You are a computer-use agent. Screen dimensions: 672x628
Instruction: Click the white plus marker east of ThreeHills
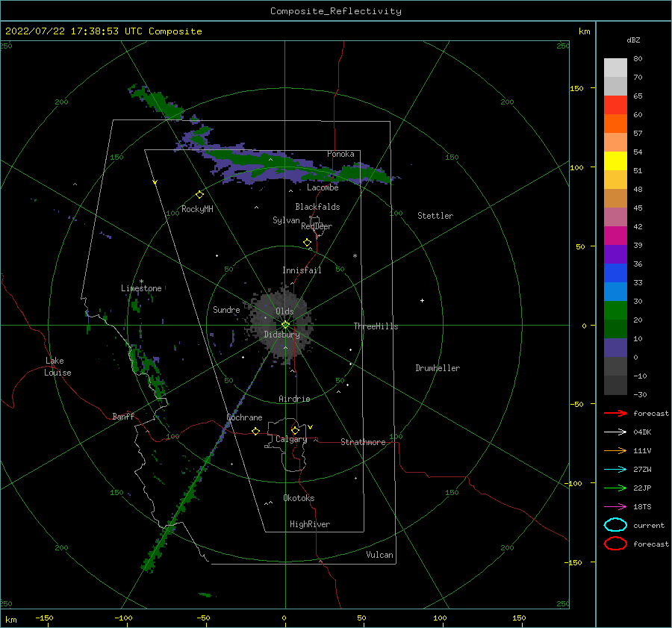(x=422, y=300)
